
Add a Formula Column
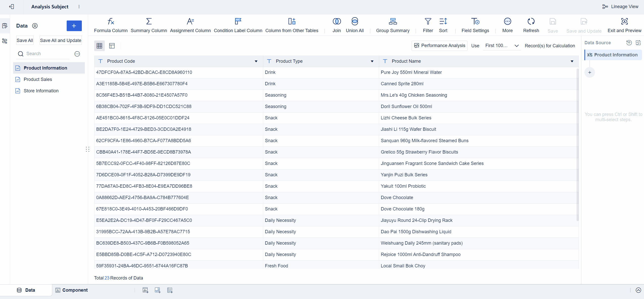(111, 25)
